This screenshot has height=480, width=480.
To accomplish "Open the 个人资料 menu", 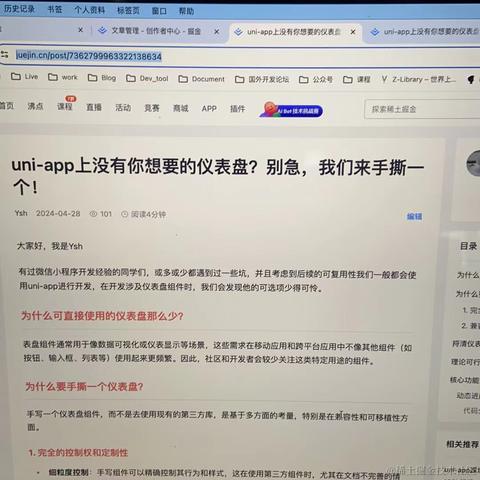I will 90,10.
